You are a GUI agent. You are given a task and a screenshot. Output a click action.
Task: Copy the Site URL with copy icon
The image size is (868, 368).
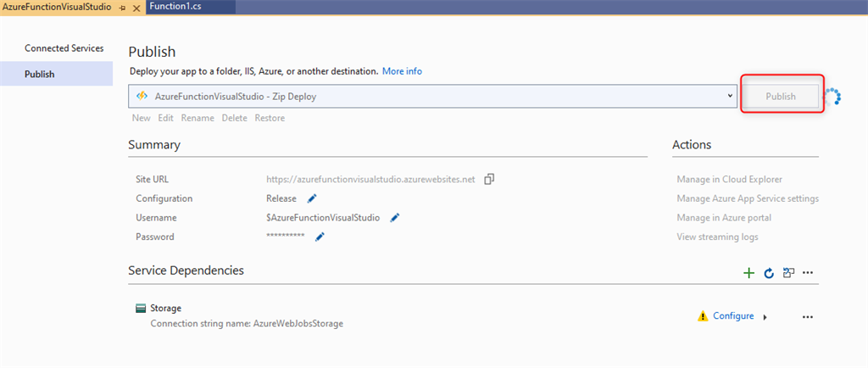click(489, 179)
